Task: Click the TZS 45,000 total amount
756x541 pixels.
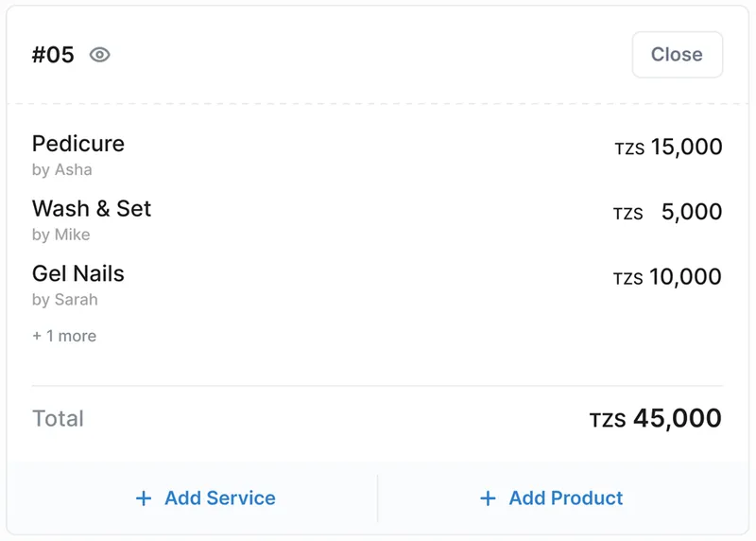Action: [655, 418]
